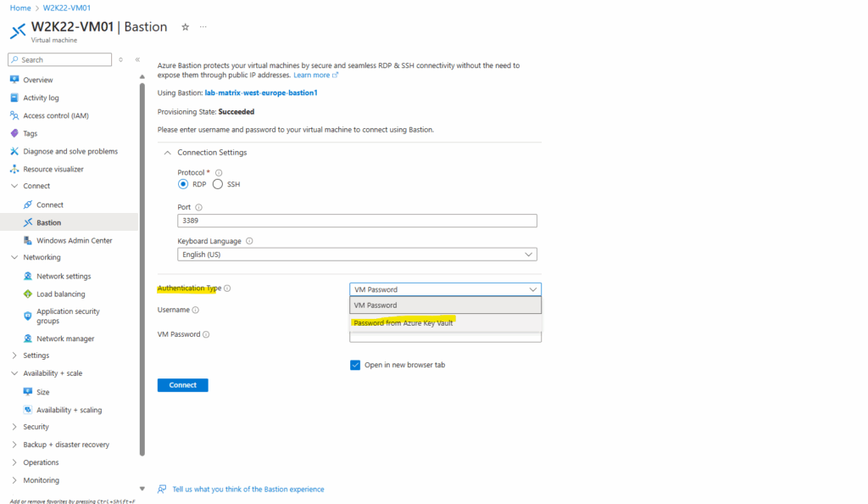Collapse the Connection Settings section
Screen dimensions: 868x504
[x=167, y=153]
